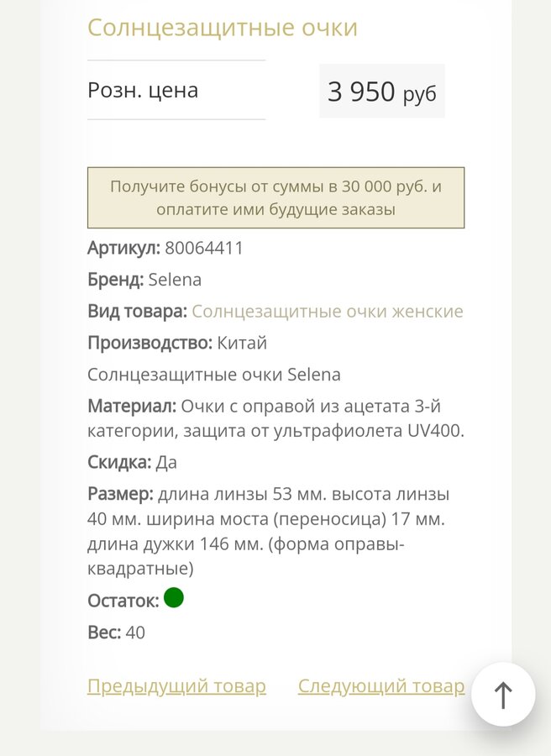Click the scroll-to-top arrow button
Image resolution: width=551 pixels, height=756 pixels.
pyautogui.click(x=503, y=695)
